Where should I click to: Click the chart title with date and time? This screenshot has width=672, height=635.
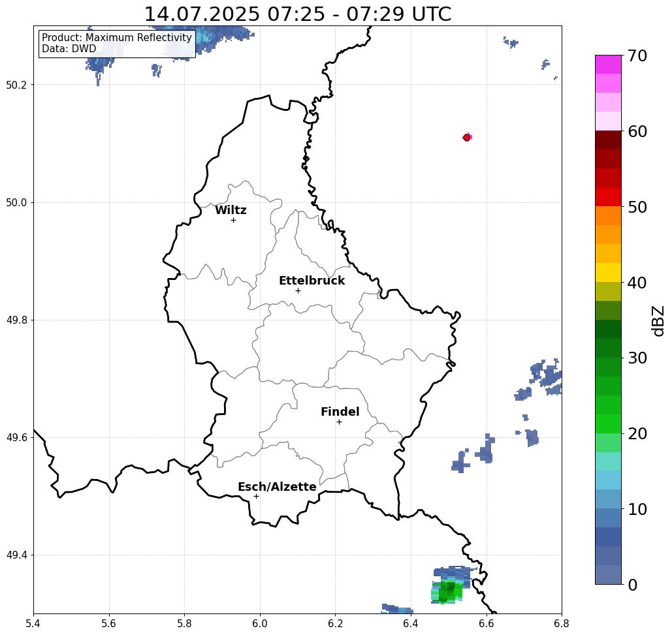[x=298, y=14]
